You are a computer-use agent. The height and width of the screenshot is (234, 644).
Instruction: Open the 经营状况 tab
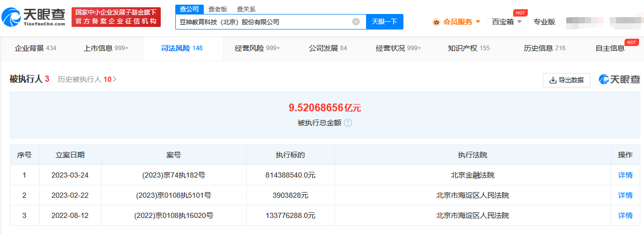(398, 48)
